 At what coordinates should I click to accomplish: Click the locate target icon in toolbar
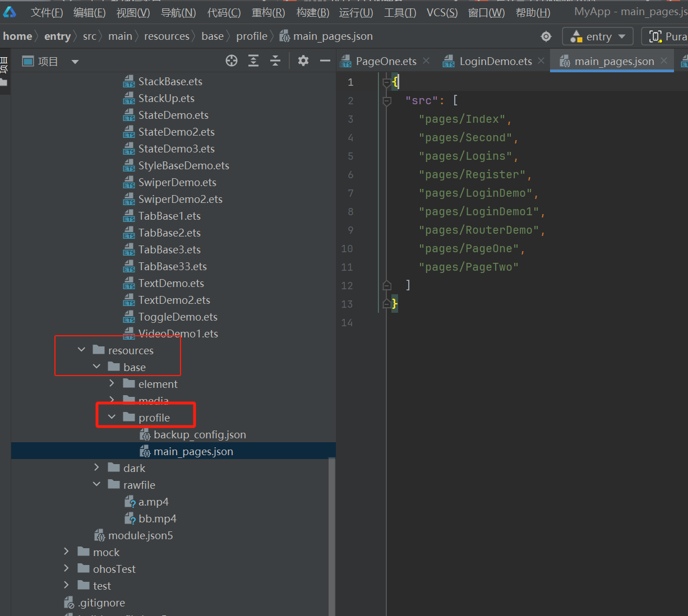tap(546, 36)
